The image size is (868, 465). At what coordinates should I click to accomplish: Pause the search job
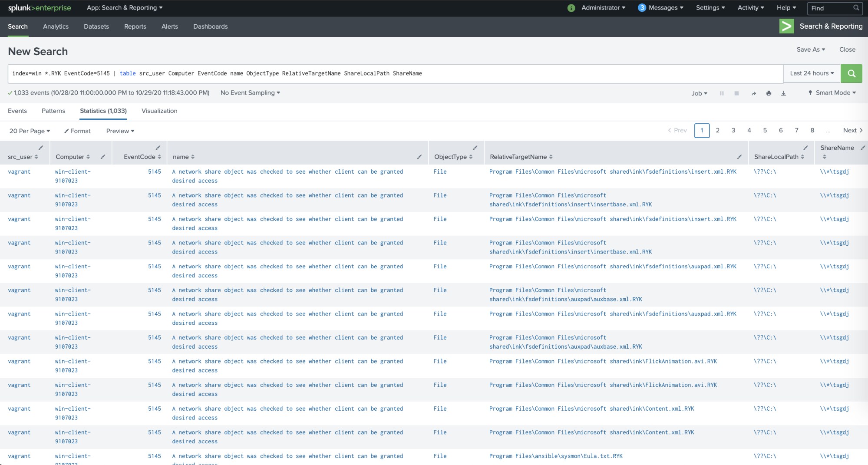click(x=722, y=93)
